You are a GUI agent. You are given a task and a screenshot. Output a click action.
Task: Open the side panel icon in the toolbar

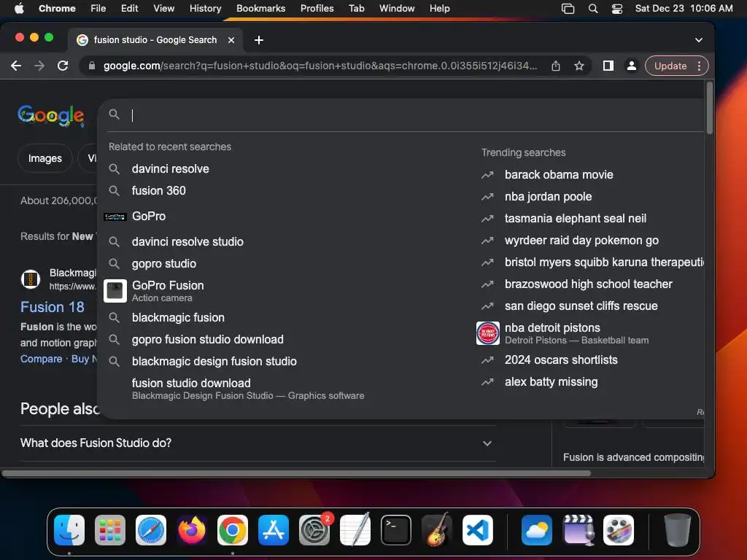coord(608,66)
